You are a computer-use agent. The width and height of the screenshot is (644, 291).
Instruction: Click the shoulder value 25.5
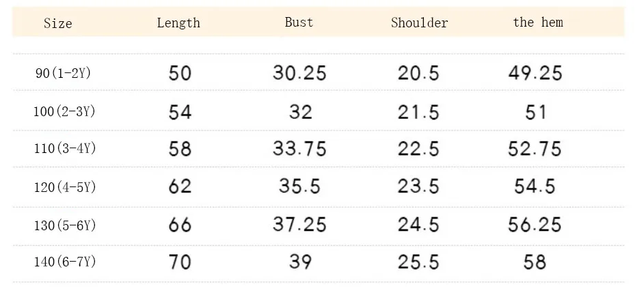pos(418,262)
